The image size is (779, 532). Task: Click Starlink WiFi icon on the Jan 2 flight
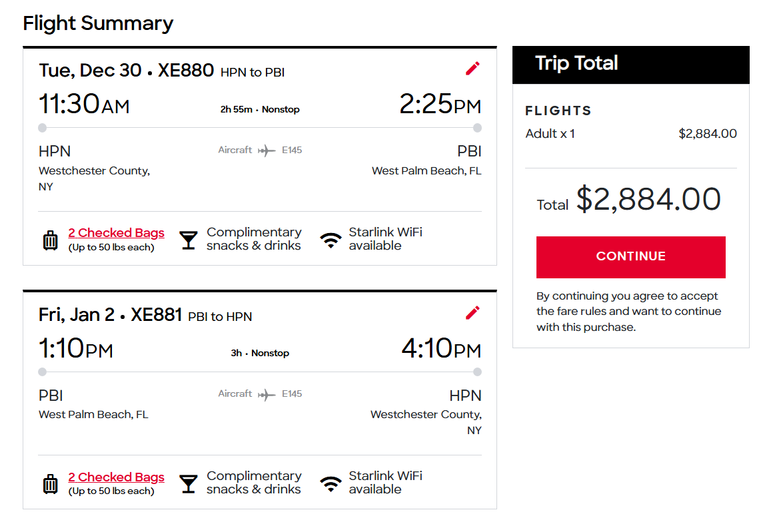click(x=331, y=484)
